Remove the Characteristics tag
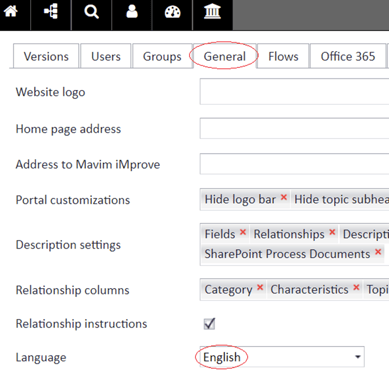This screenshot has width=389, height=385. tap(356, 287)
